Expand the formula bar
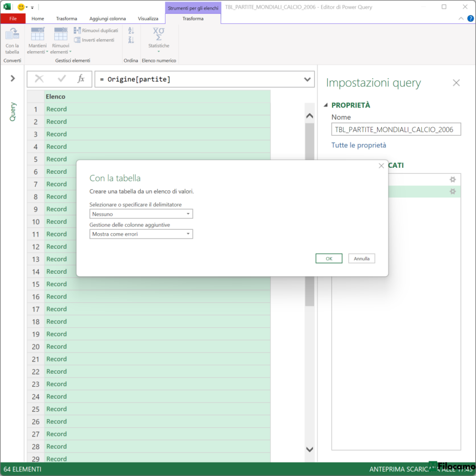Image resolution: width=476 pixels, height=476 pixels. click(307, 79)
